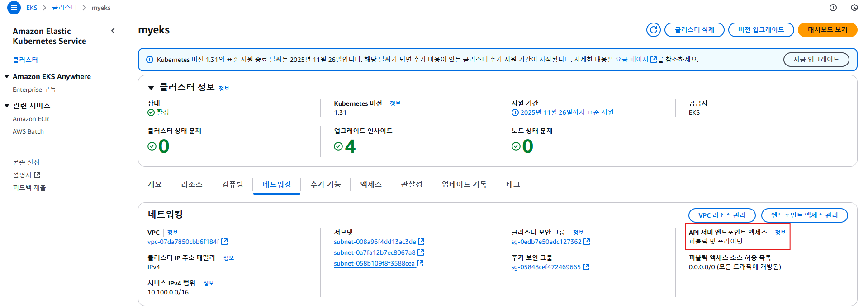The height and width of the screenshot is (308, 868).
Task: Click external icon after 요금 페이지 link
Action: (653, 59)
